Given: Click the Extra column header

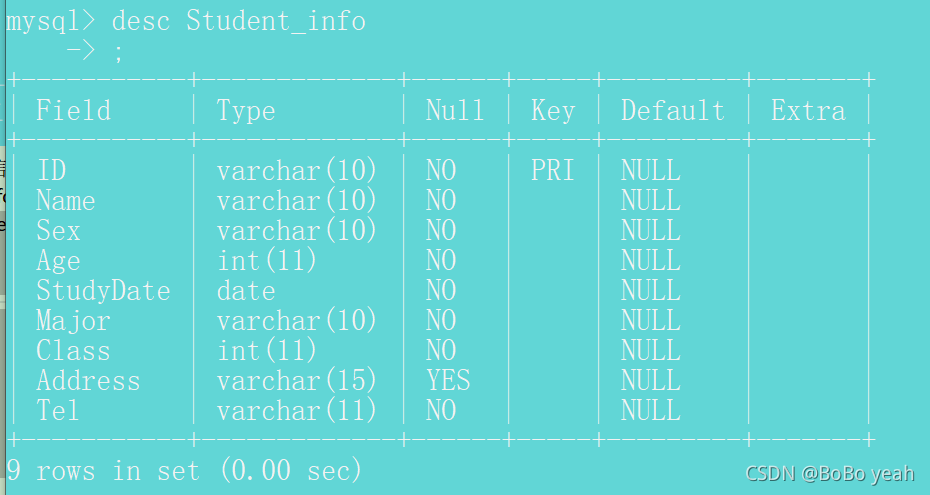Looking at the screenshot, I should (x=808, y=111).
